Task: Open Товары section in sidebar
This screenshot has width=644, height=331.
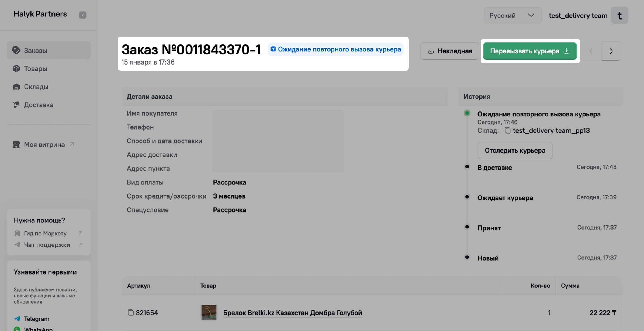Action: [x=35, y=69]
